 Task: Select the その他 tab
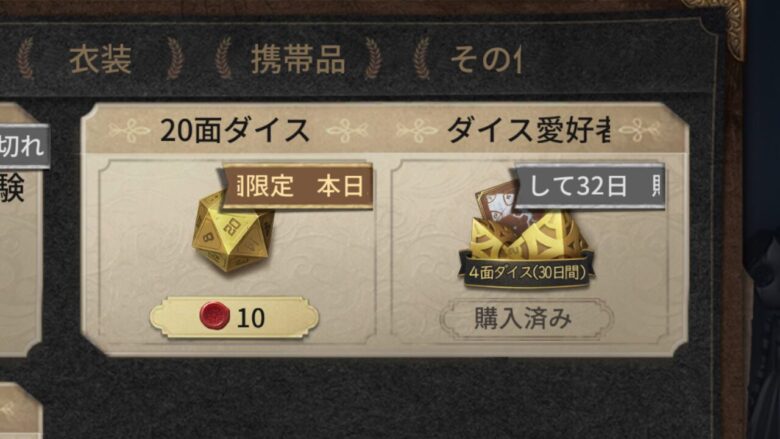coord(486,60)
